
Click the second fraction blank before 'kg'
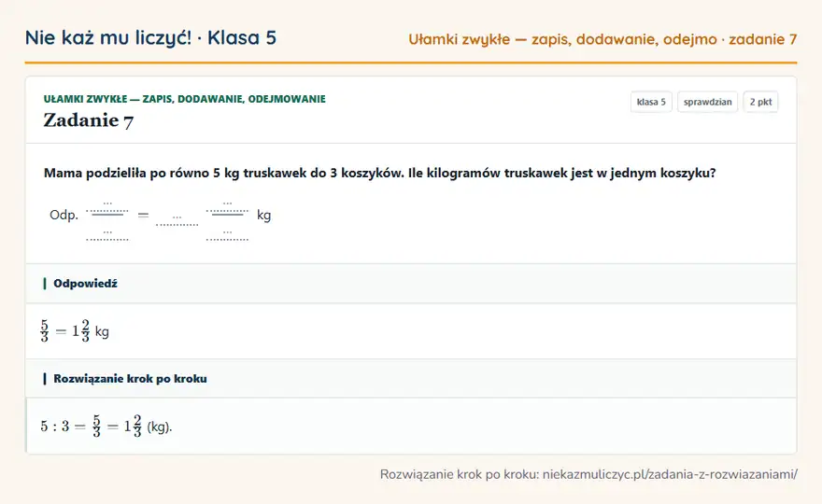[x=227, y=220]
